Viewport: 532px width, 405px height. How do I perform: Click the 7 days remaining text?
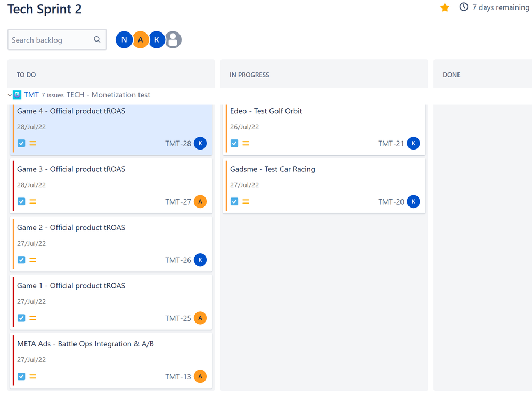click(501, 7)
